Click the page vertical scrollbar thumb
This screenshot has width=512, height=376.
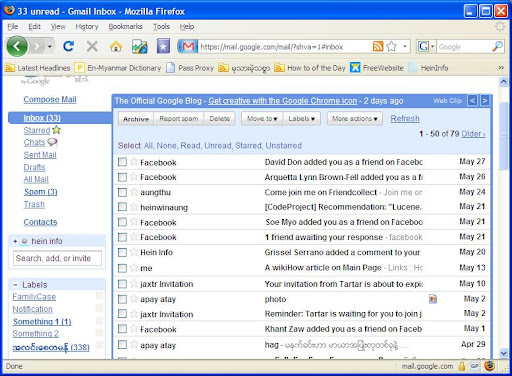pos(504,136)
